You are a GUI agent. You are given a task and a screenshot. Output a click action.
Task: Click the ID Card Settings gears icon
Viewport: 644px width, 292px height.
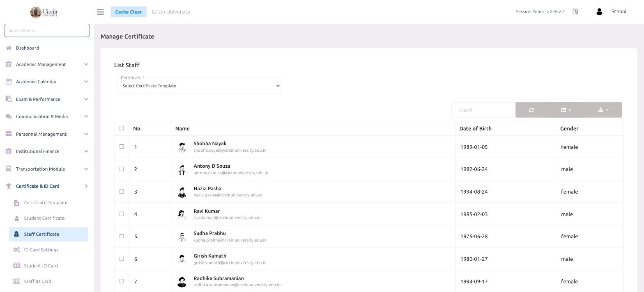click(16, 250)
